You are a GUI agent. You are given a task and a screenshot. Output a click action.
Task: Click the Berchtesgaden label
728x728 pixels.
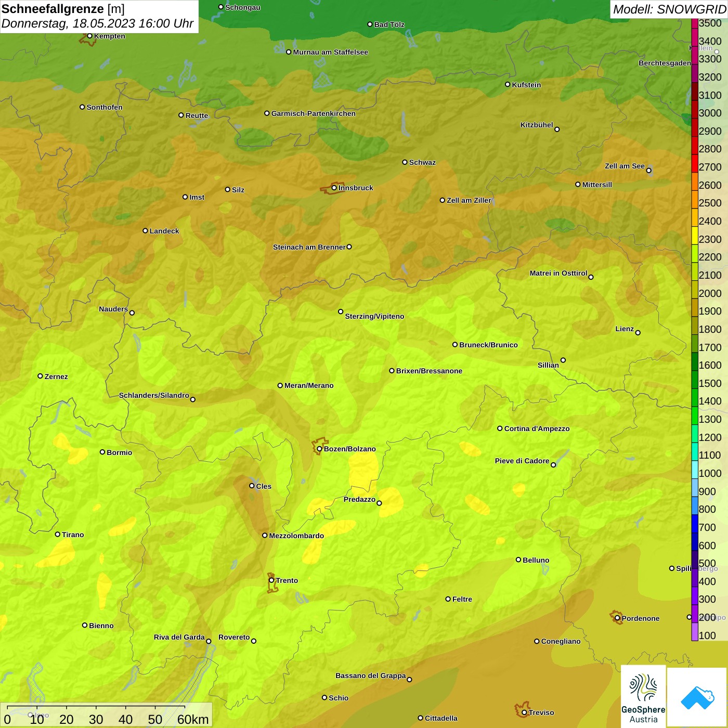tap(665, 63)
